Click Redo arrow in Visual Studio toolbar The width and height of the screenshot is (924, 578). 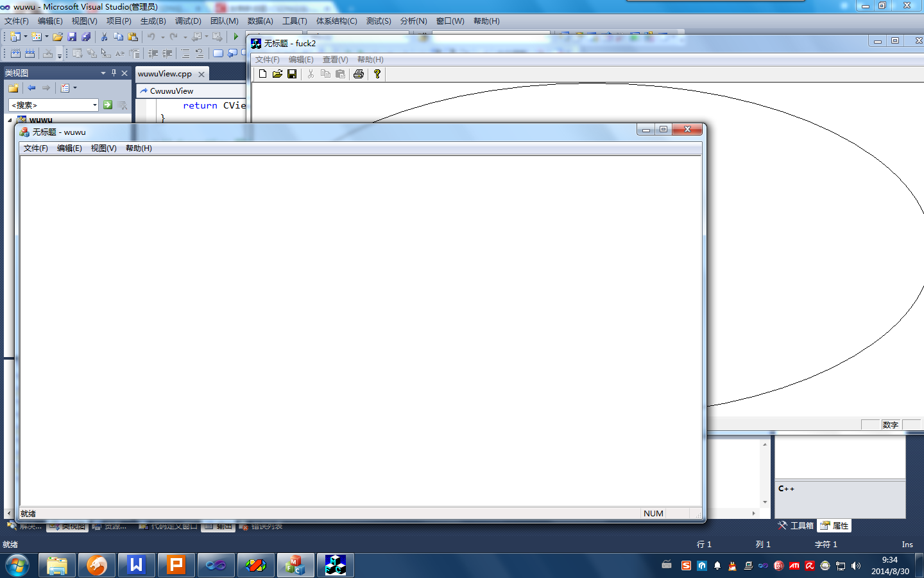click(x=174, y=37)
